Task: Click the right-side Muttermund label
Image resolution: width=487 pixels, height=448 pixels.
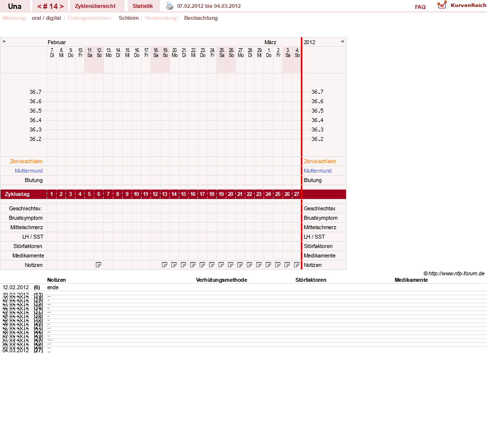Action: (317, 171)
